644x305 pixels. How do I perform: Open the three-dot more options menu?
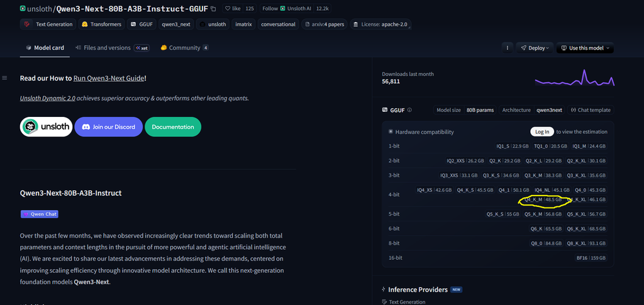pos(507,48)
